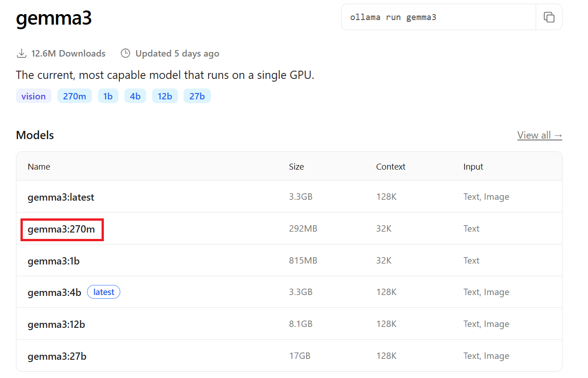Click the model description sentence

(x=165, y=75)
